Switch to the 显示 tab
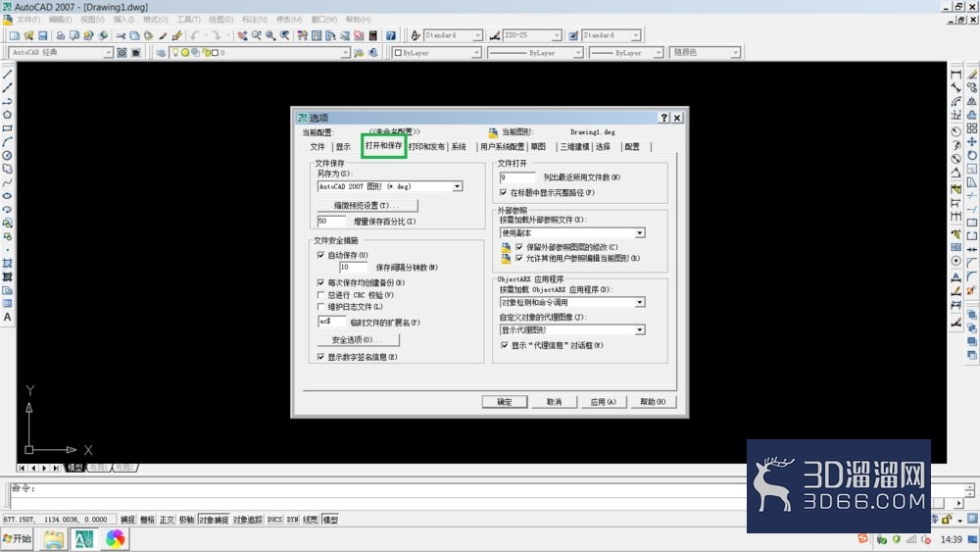 click(343, 147)
